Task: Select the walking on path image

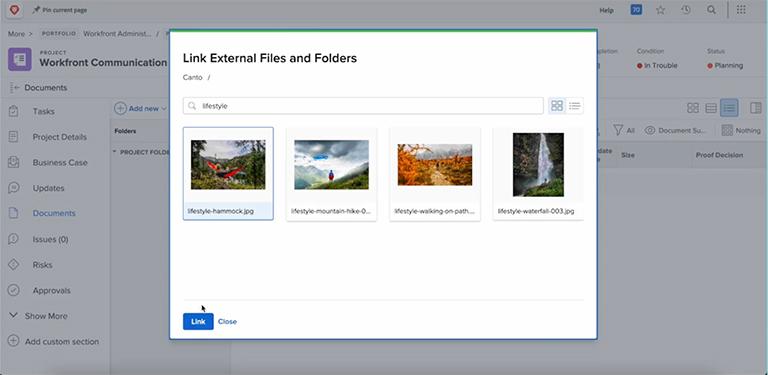Action: (435, 164)
